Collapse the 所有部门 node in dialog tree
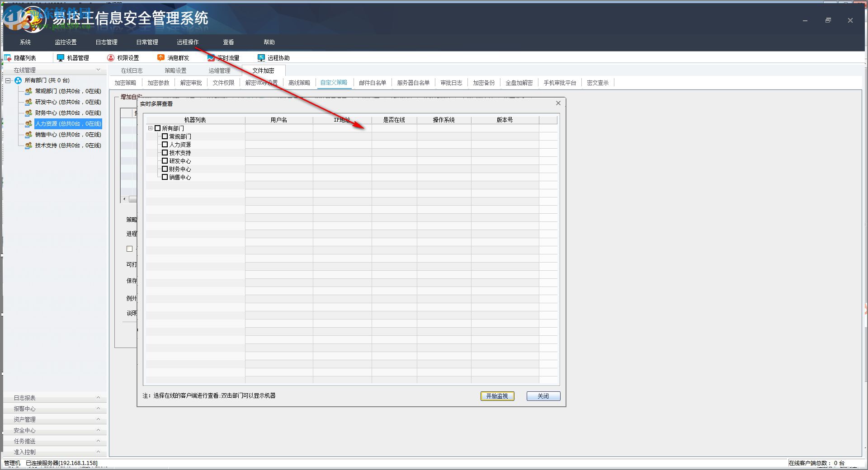Image resolution: width=868 pixels, height=470 pixels. (x=151, y=128)
